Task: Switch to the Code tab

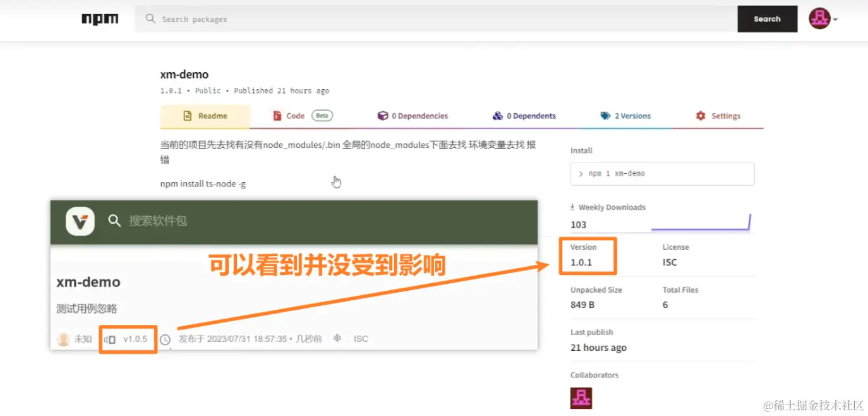Action: tap(303, 116)
